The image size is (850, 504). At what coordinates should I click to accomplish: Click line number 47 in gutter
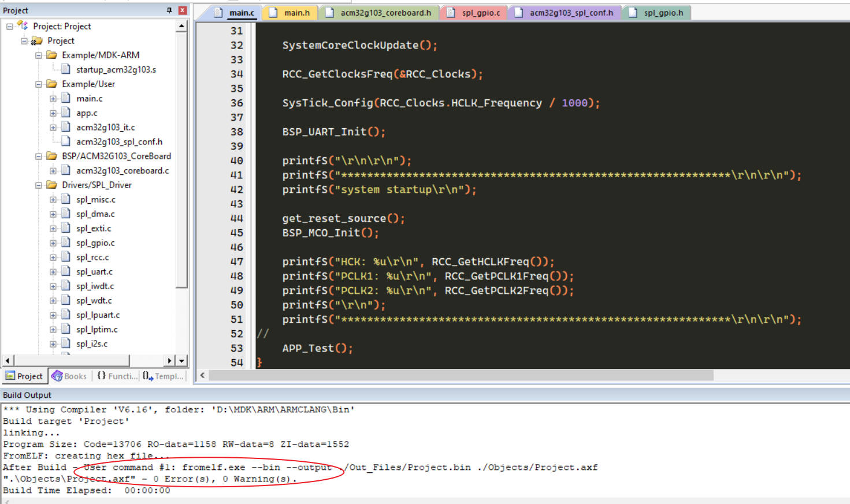pyautogui.click(x=237, y=262)
